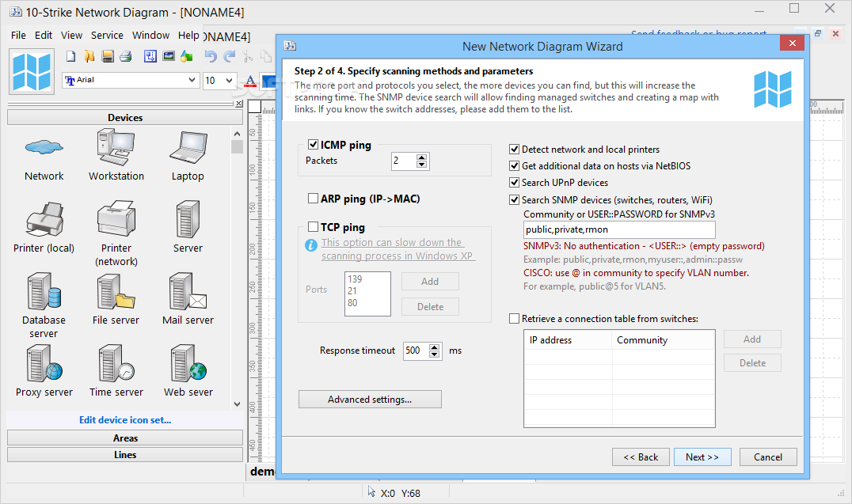
Task: Click the Advanced settings... button
Action: [370, 400]
